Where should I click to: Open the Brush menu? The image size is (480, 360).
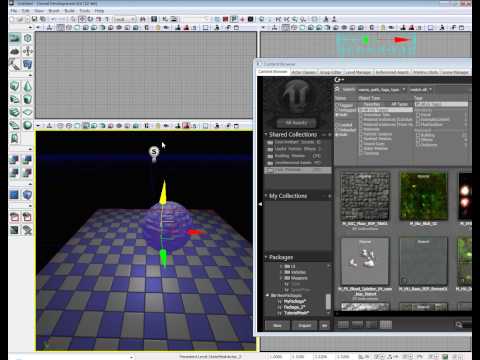pyautogui.click(x=54, y=11)
